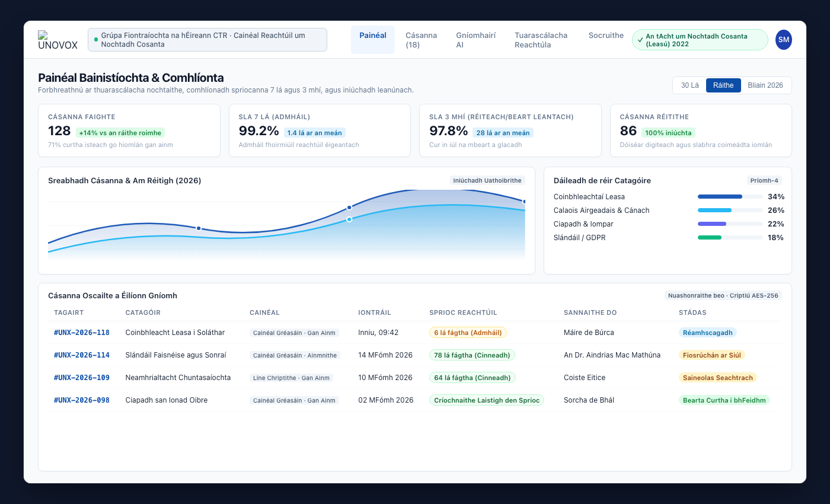
Task: Click the Fiosrúchán ar Siúl status badge
Action: 712,355
